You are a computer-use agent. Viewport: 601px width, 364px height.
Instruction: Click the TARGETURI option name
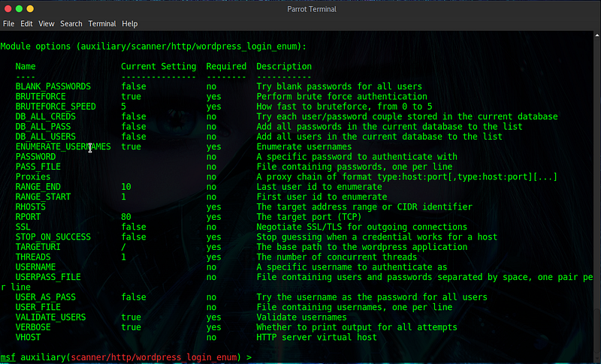coord(38,247)
